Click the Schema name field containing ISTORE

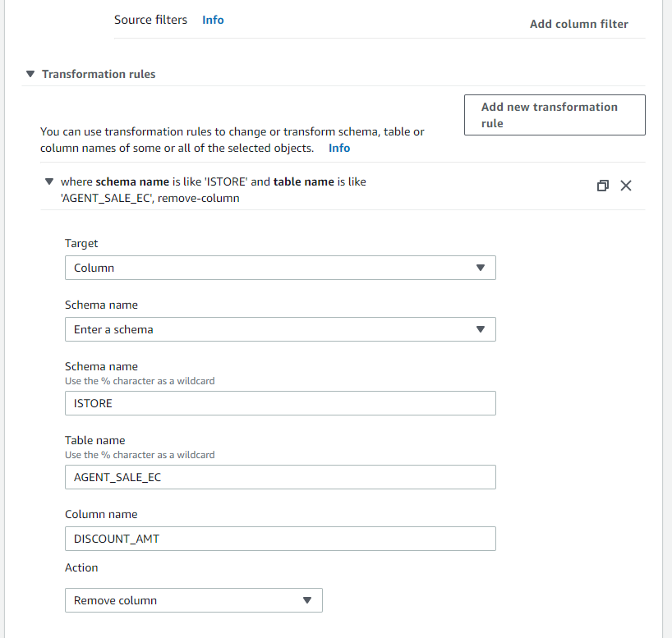[279, 403]
